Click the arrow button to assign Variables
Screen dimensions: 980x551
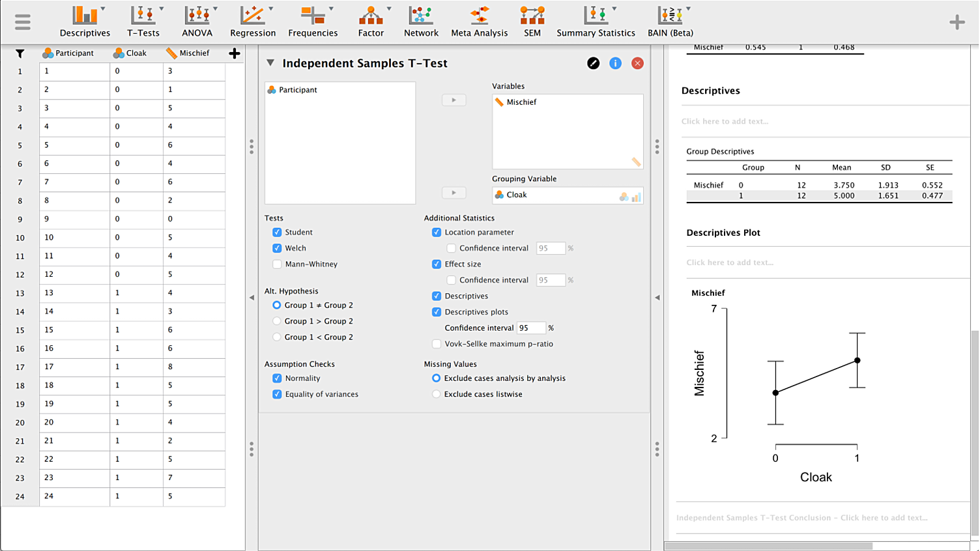pyautogui.click(x=454, y=100)
